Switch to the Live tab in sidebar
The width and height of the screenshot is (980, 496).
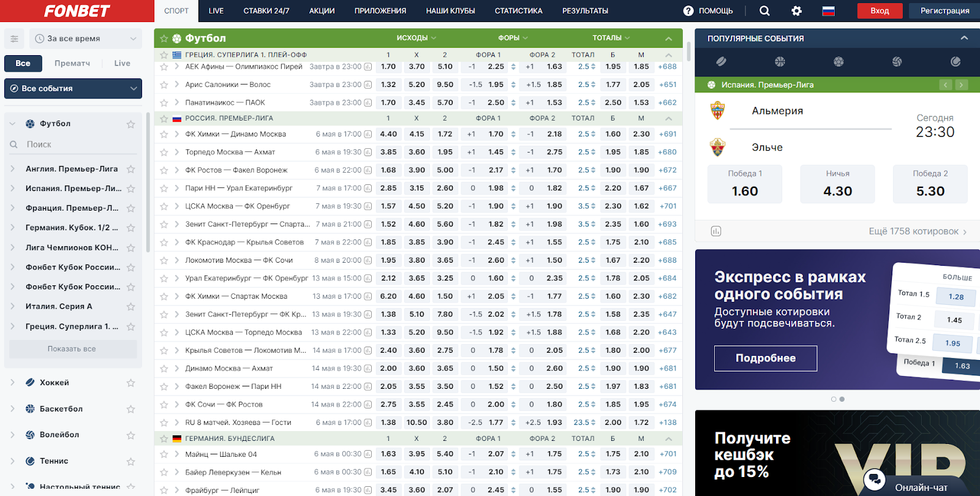click(122, 63)
